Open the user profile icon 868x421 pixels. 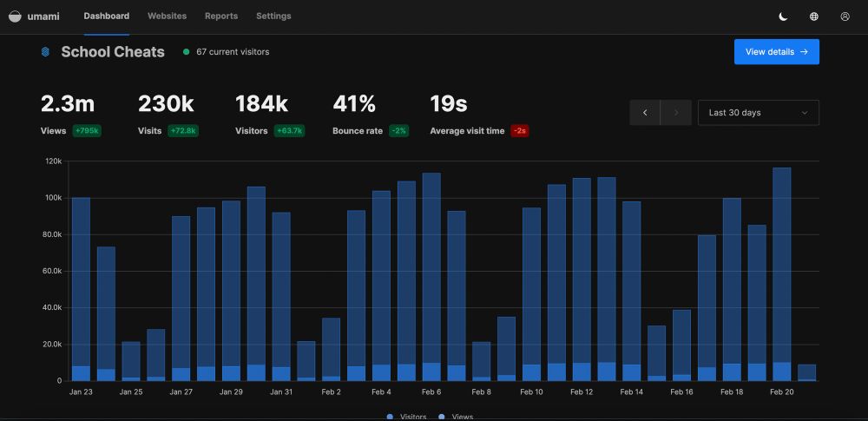pyautogui.click(x=845, y=16)
